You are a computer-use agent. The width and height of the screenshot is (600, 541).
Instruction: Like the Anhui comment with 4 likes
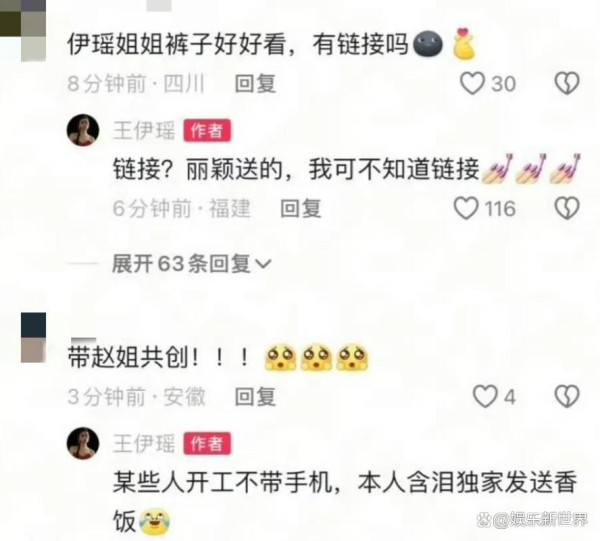tap(485, 396)
